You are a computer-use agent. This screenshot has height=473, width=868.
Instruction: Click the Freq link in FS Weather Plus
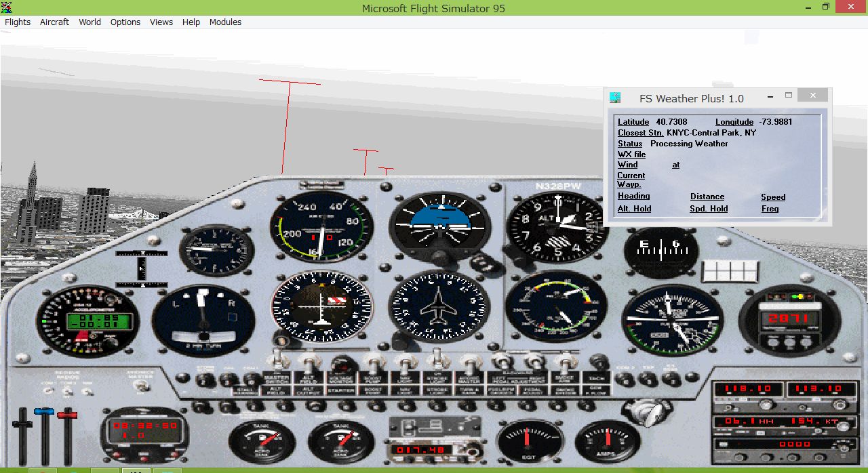[x=770, y=209]
